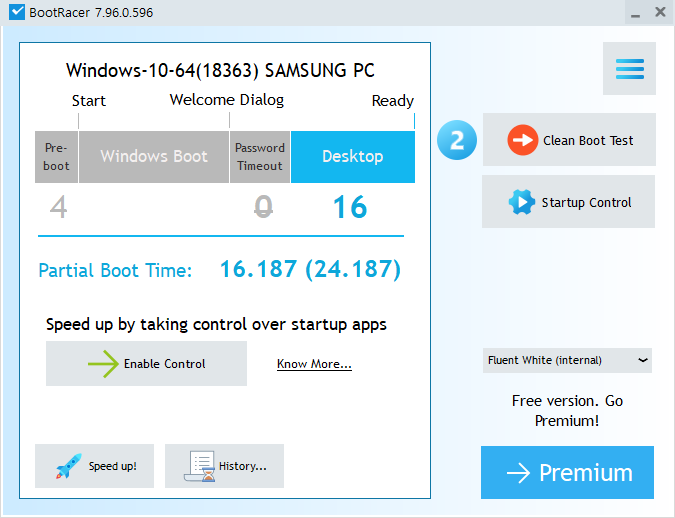This screenshot has width=675, height=518.
Task: Go to Premium upgrade
Action: pyautogui.click(x=567, y=472)
